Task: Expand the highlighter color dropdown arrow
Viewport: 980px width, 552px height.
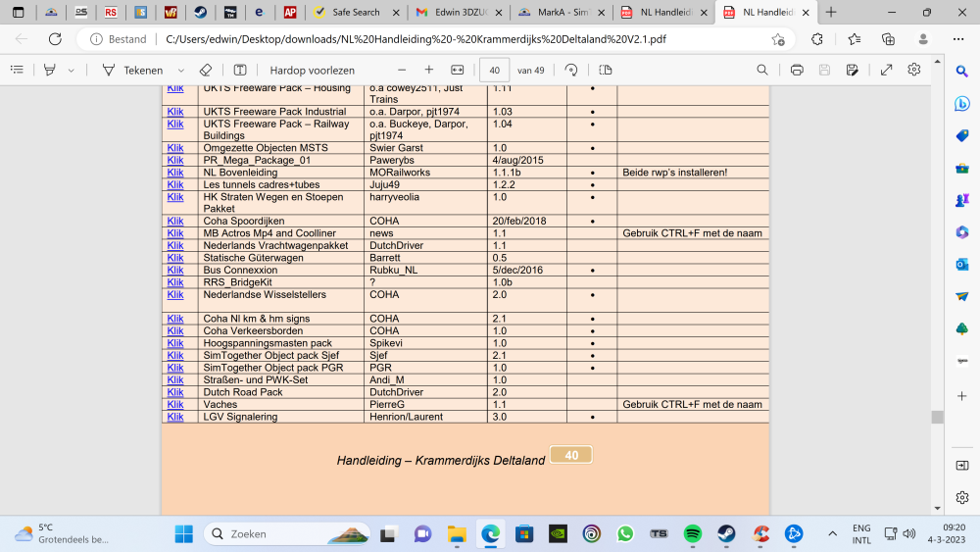Action: pyautogui.click(x=71, y=70)
